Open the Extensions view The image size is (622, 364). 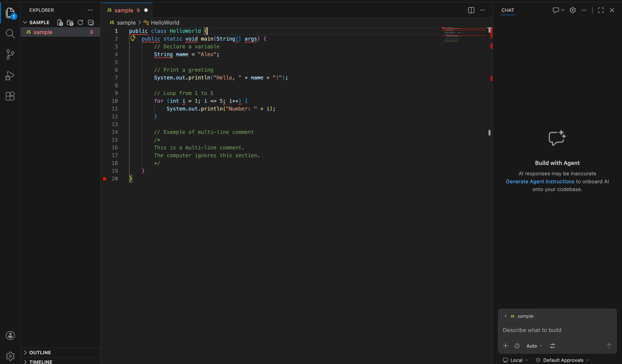tap(10, 96)
